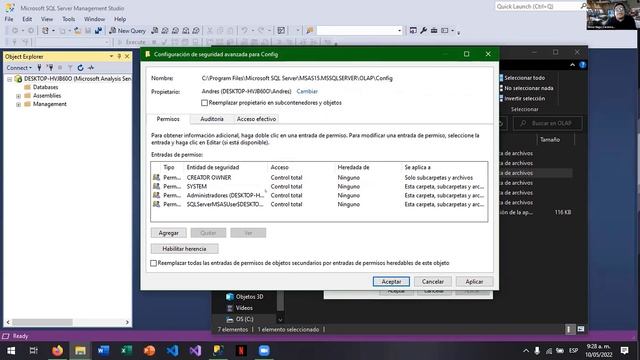
Task: Click the navigate backward toolbar icon
Action: (15, 31)
